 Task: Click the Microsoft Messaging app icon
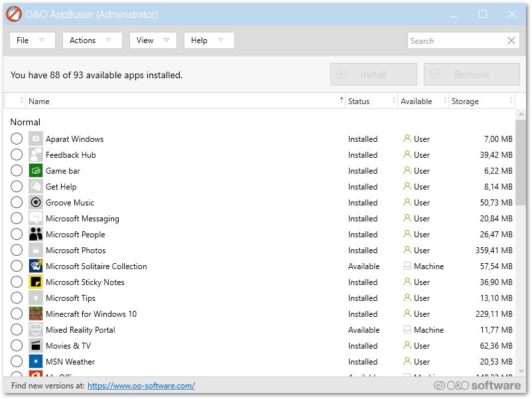[x=36, y=218]
